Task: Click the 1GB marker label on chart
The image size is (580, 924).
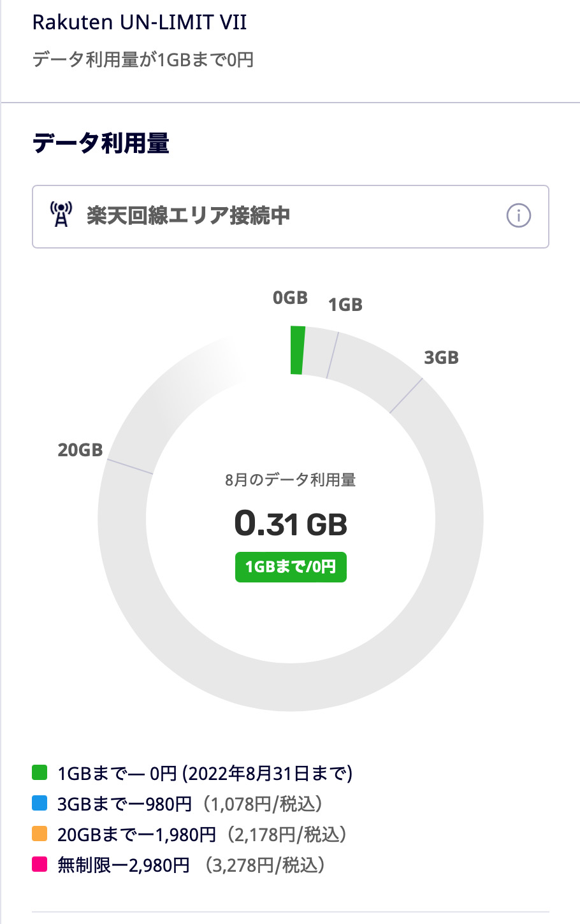Action: point(345,305)
